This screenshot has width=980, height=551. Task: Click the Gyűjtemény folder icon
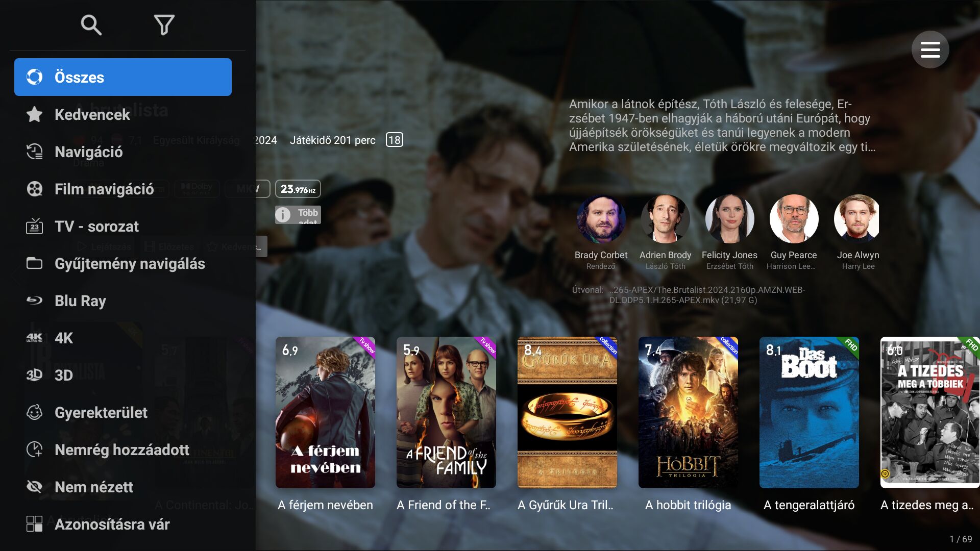[x=34, y=263]
